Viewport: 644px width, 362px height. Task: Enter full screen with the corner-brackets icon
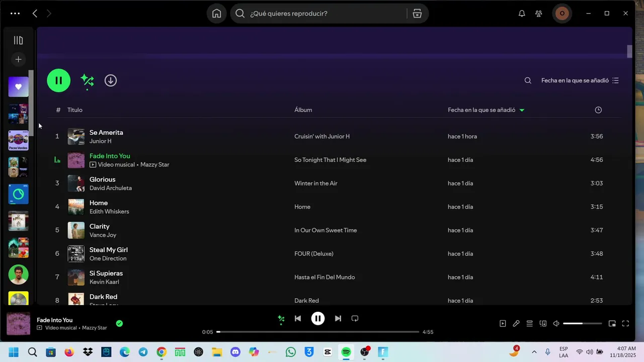click(626, 324)
